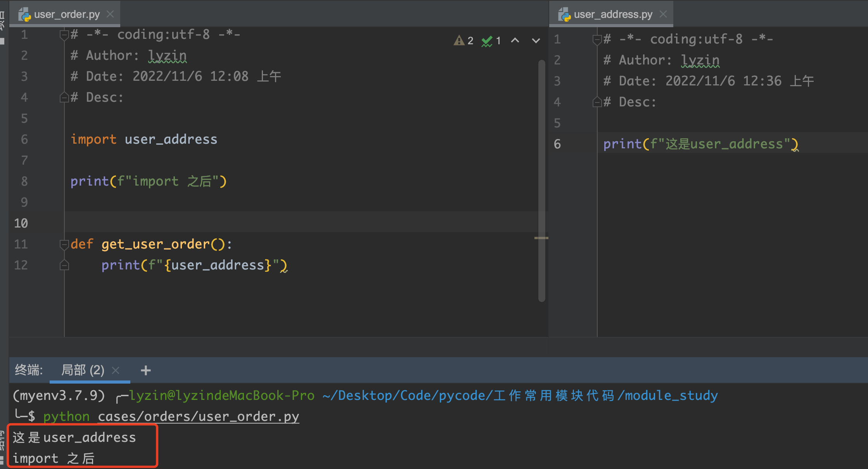The width and height of the screenshot is (868, 469).
Task: Click line number 6 in user_order.py gutter
Action: pyautogui.click(x=24, y=139)
